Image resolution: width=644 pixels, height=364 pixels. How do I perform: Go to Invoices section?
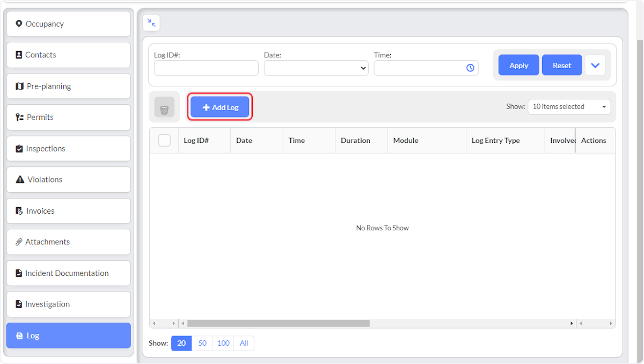pyautogui.click(x=69, y=211)
